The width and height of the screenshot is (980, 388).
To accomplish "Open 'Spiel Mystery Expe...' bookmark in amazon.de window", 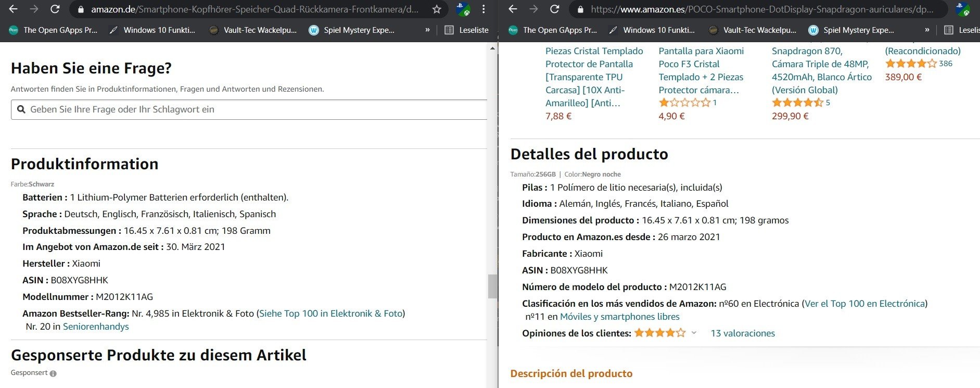I will 351,30.
